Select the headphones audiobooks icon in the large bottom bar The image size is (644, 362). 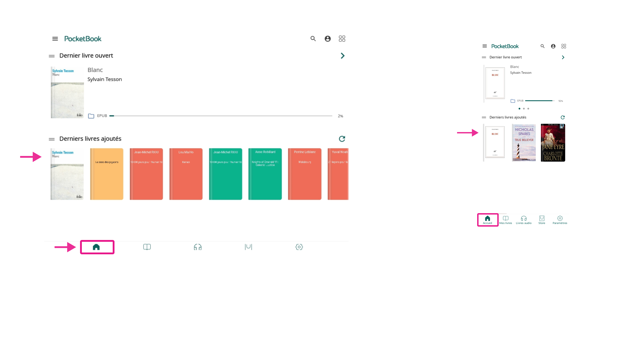click(198, 247)
